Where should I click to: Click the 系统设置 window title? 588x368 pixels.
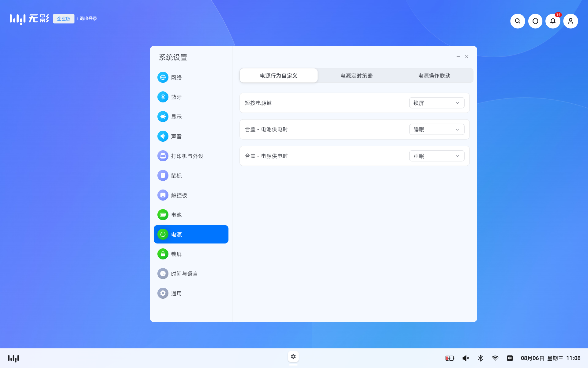(x=173, y=57)
